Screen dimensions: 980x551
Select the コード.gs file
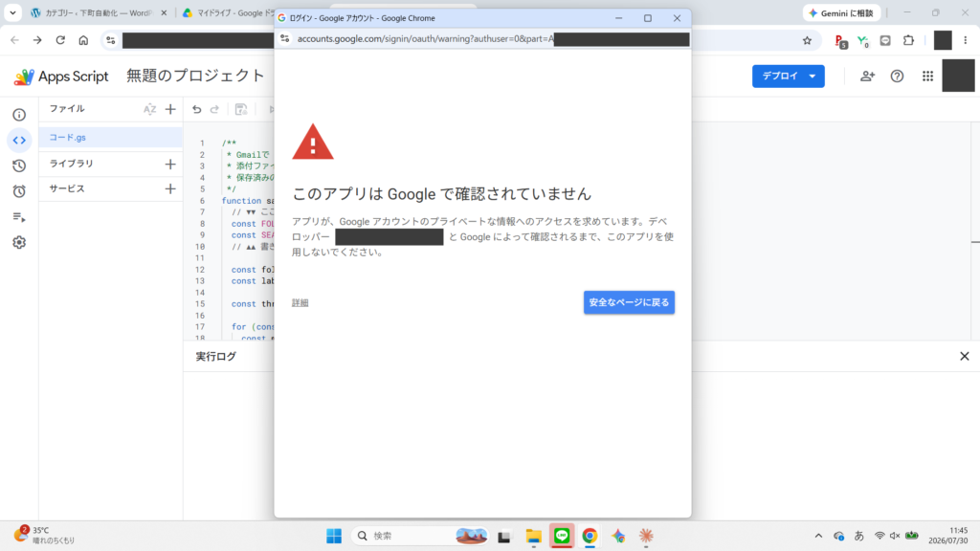(111, 138)
